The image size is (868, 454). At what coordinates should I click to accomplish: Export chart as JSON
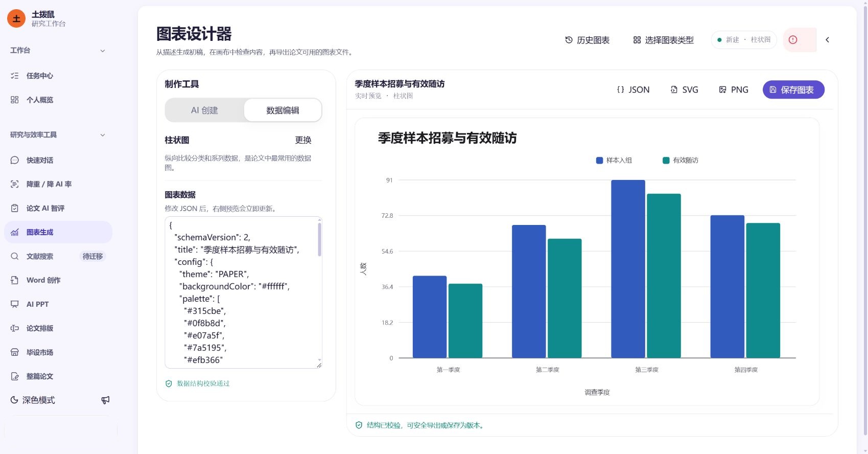coord(634,89)
